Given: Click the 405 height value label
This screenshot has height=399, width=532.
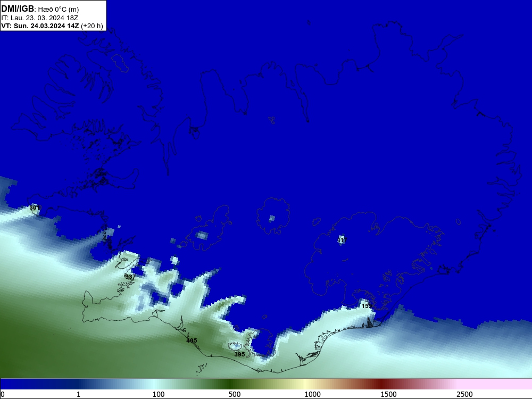Looking at the screenshot, I should pos(192,340).
